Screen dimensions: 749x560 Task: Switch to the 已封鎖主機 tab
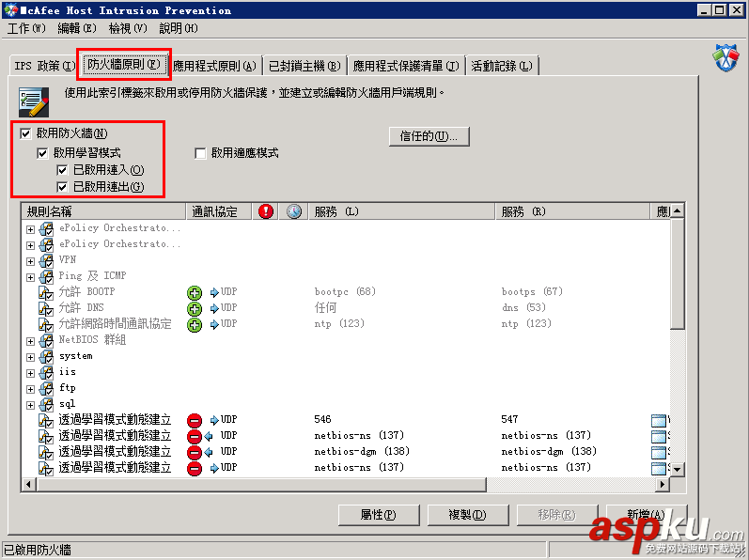click(304, 66)
